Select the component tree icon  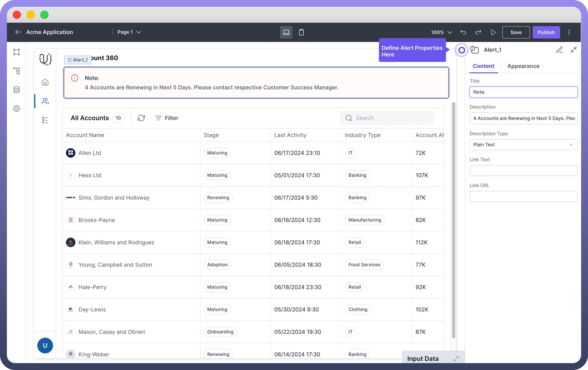[x=17, y=71]
